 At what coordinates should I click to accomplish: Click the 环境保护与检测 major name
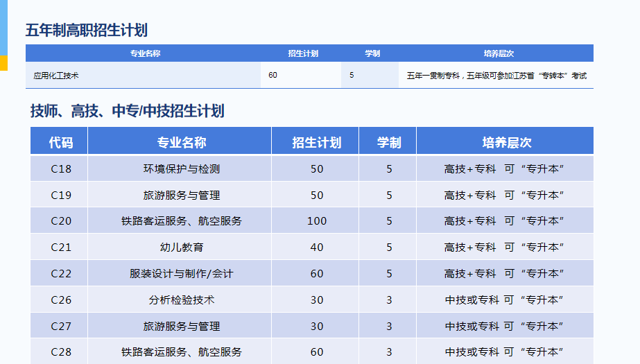coord(182,168)
